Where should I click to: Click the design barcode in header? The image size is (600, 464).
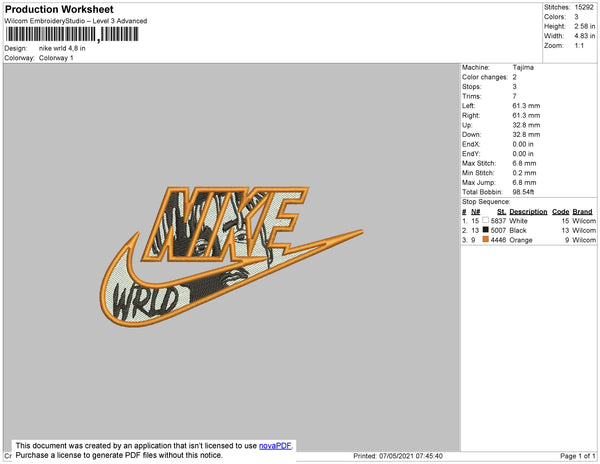(72, 34)
